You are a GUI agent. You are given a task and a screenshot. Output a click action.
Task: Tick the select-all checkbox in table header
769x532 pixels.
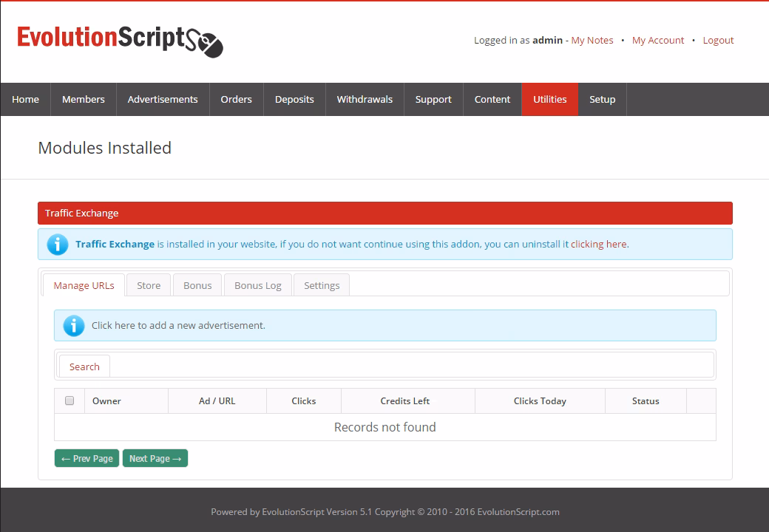[70, 400]
